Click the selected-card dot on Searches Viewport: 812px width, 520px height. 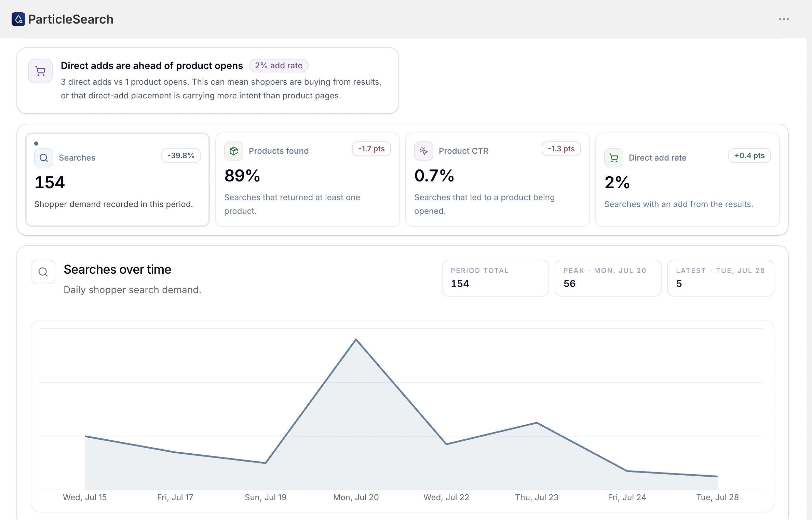36,143
